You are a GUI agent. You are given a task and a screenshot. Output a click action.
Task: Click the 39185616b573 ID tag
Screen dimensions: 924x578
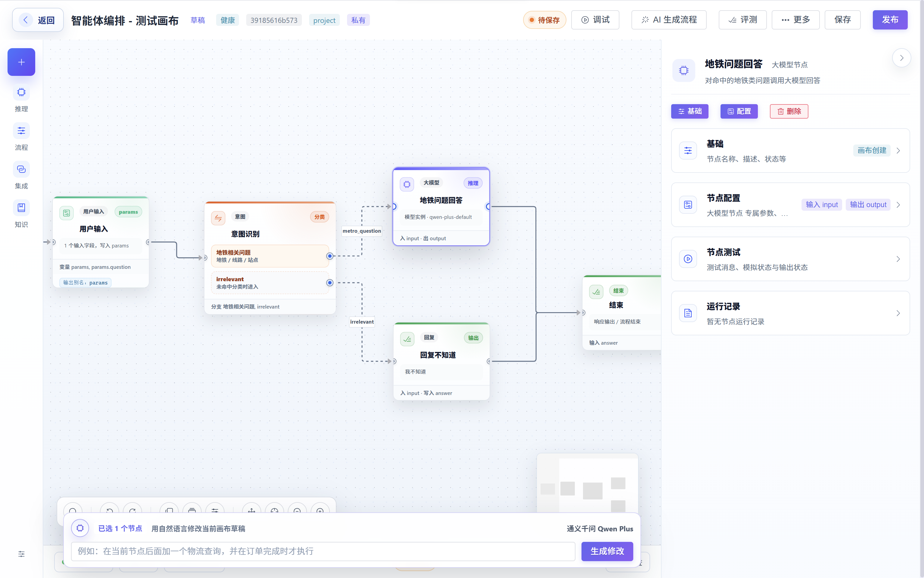tap(274, 20)
